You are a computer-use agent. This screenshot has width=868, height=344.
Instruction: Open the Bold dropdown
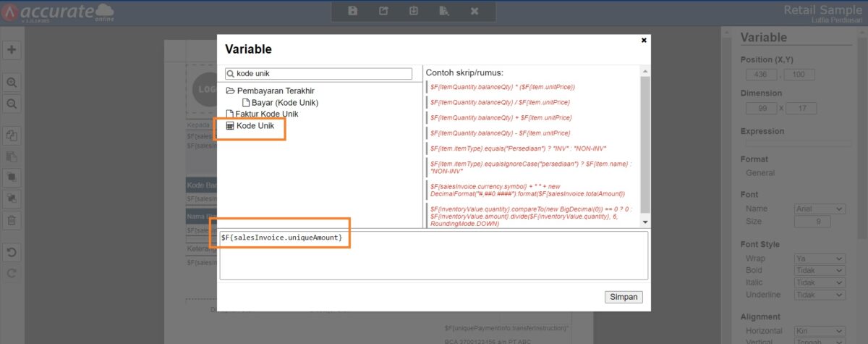coord(819,272)
